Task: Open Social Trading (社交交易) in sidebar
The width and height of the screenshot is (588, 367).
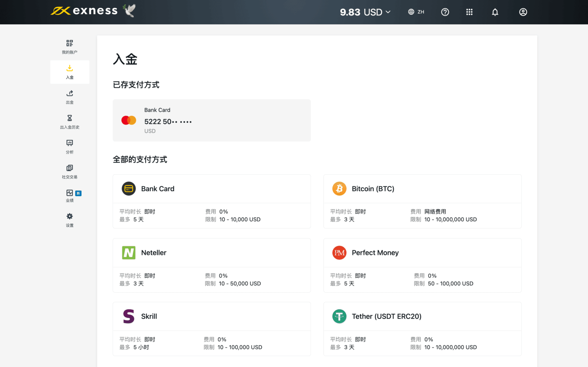Action: click(x=69, y=172)
